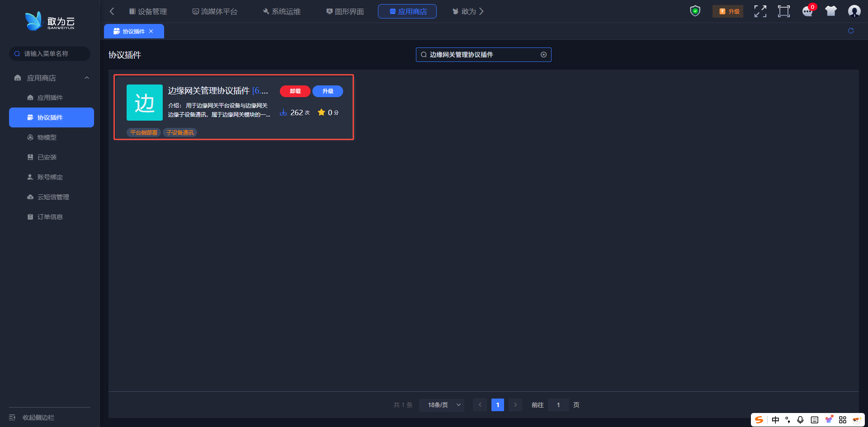Screen dimensions: 868x427
Task: Collapse the 应用商店 sidebar group
Action: click(87, 78)
